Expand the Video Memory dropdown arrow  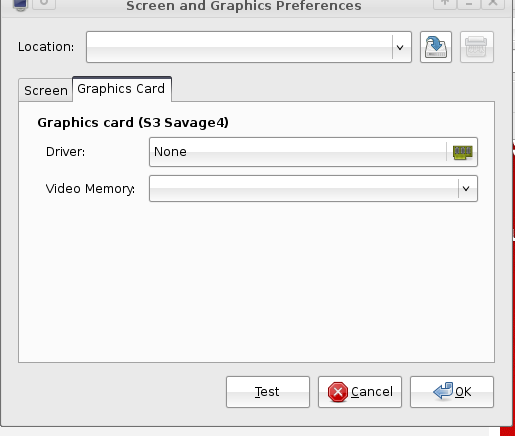click(x=466, y=189)
